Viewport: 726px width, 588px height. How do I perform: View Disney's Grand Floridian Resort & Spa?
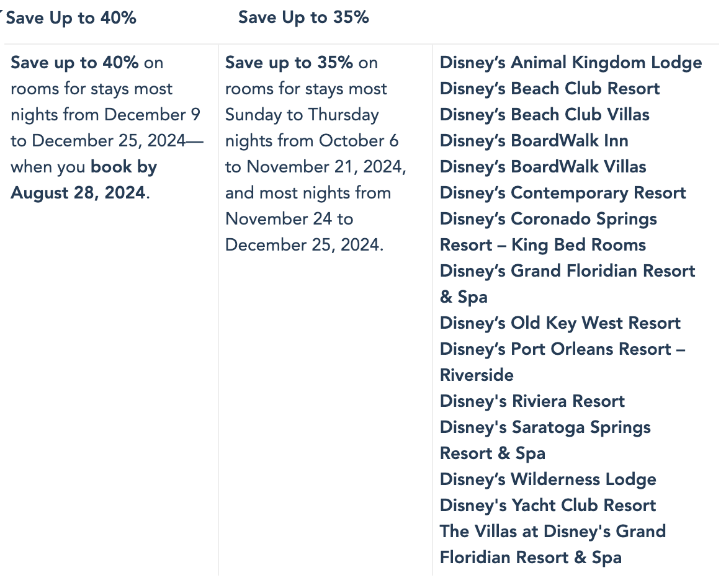568,284
